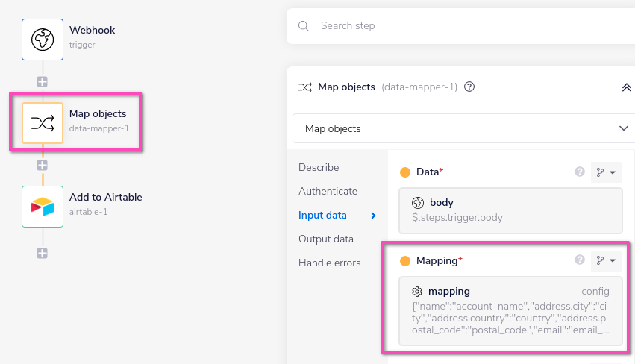Open the Add to Airtable step icon
The height and width of the screenshot is (364, 635).
43,206
